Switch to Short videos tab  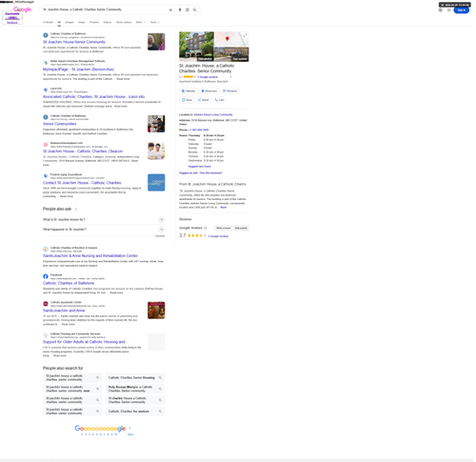[124, 22]
